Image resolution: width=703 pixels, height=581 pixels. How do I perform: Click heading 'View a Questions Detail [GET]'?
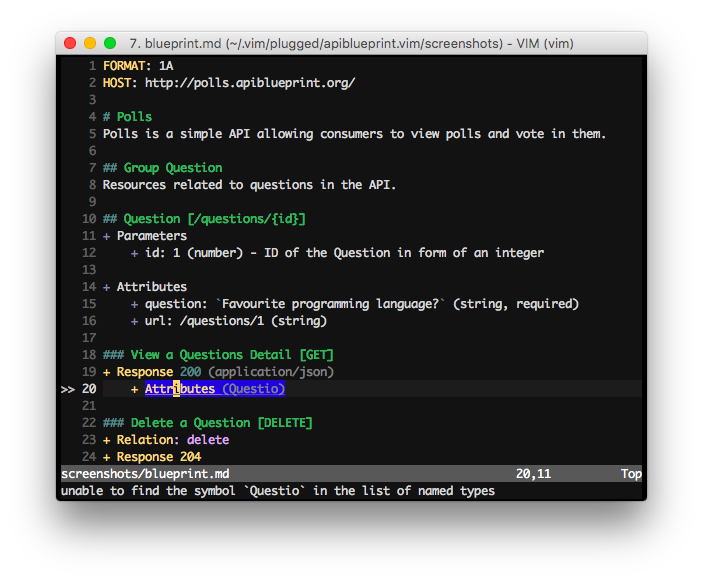click(x=232, y=355)
